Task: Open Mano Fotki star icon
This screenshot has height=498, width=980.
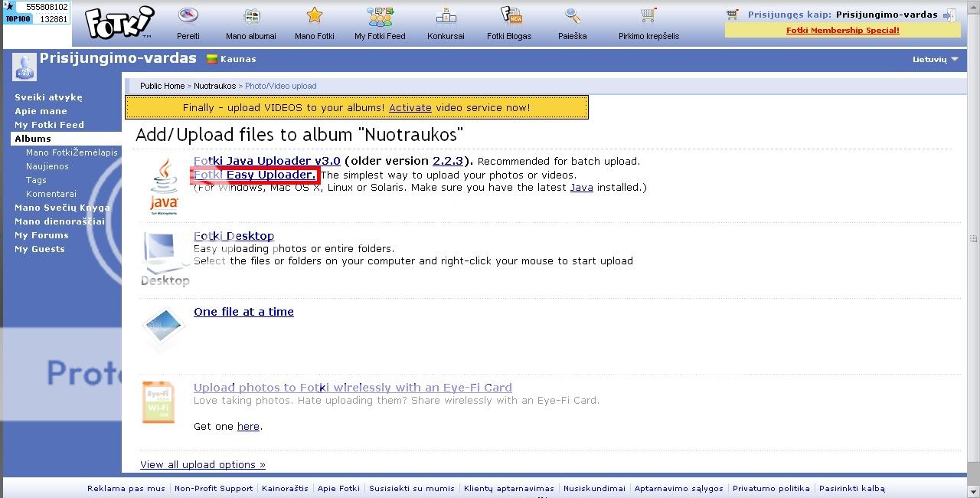Action: [314, 15]
